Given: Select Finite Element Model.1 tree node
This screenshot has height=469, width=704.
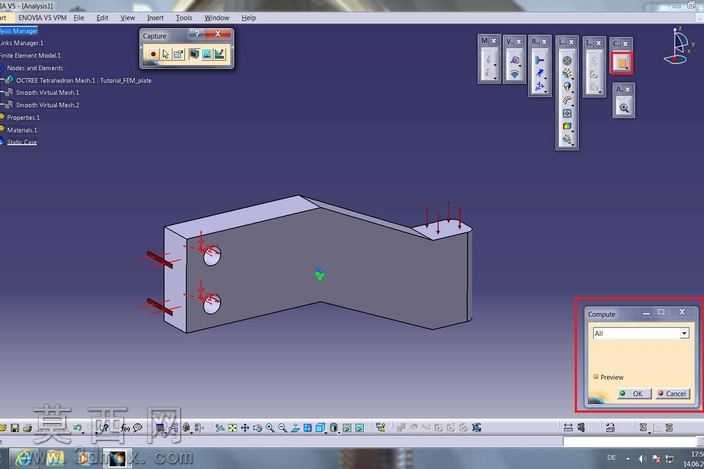Looking at the screenshot, I should coord(31,56).
